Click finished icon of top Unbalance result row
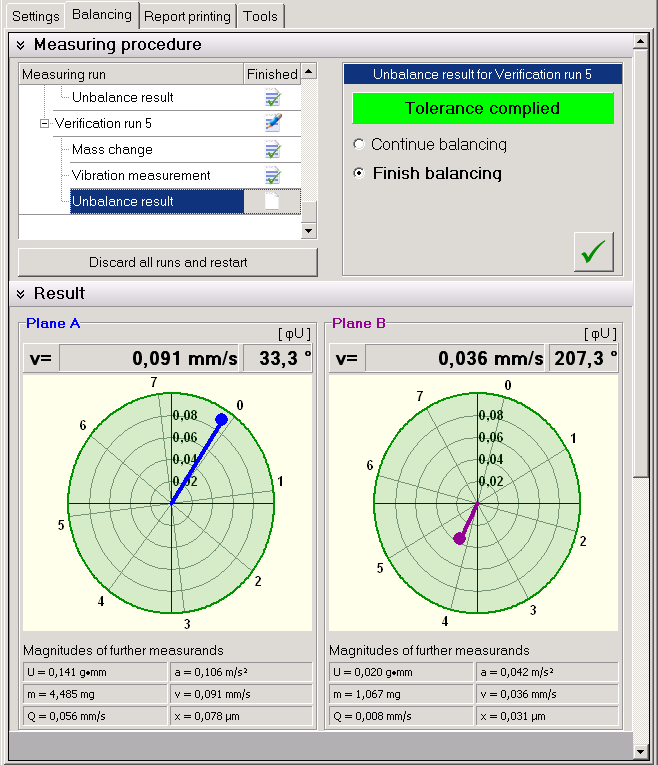Image resolution: width=658 pixels, height=765 pixels. [x=272, y=98]
